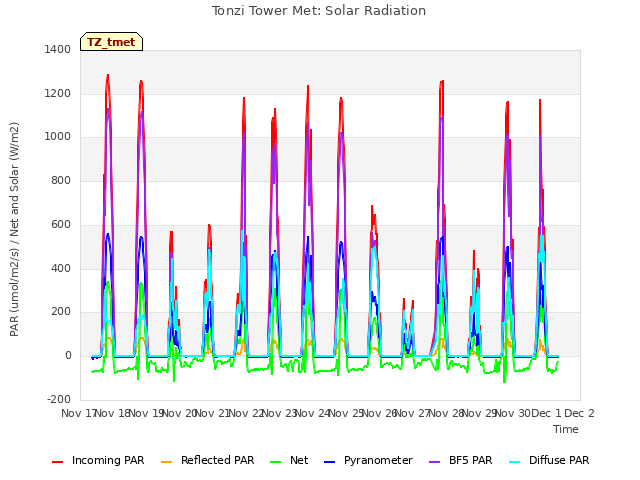Image resolution: width=640 pixels, height=480 pixels.
Task: Click the -200 y-axis tick label
Action: pyautogui.click(x=59, y=400)
